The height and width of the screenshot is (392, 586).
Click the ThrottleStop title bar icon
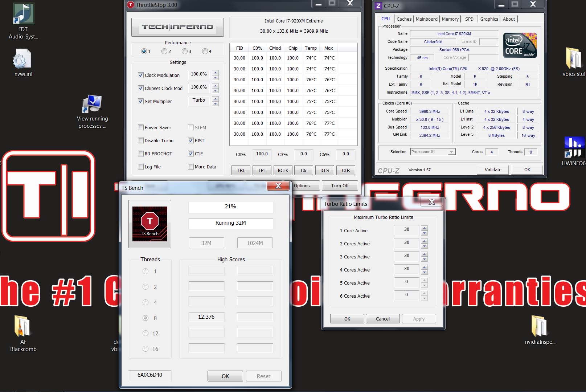[x=131, y=5]
